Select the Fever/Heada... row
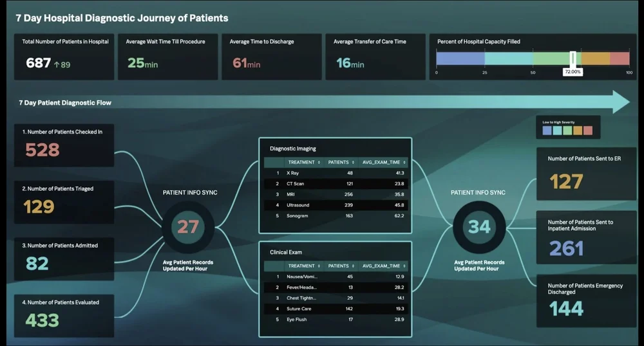Image resolution: width=644 pixels, height=346 pixels. pyautogui.click(x=336, y=287)
